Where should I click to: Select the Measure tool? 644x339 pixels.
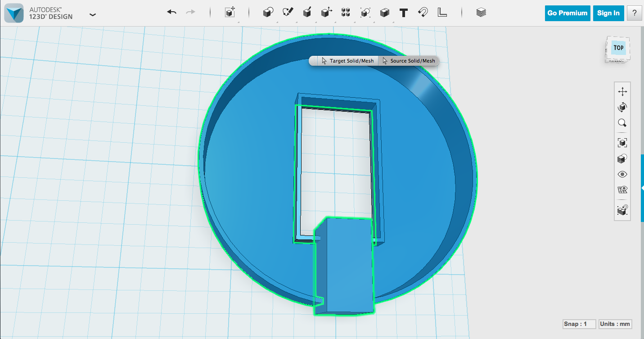click(442, 13)
